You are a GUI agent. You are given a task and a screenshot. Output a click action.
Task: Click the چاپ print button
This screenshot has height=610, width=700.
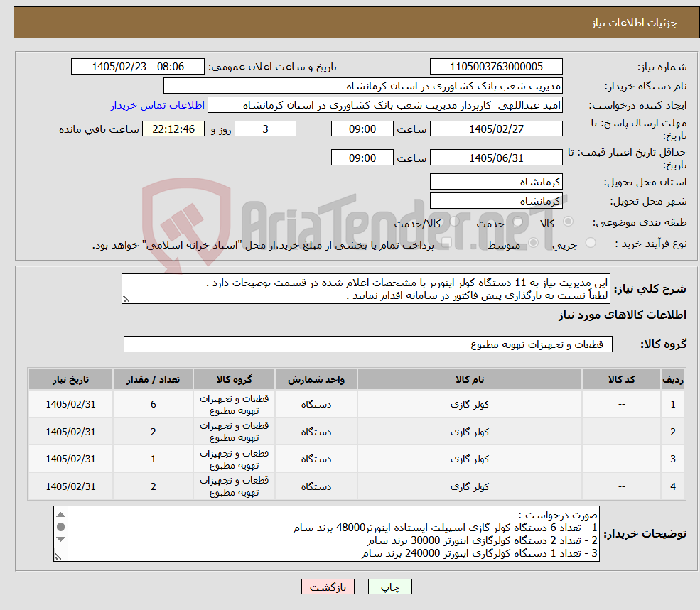389,587
